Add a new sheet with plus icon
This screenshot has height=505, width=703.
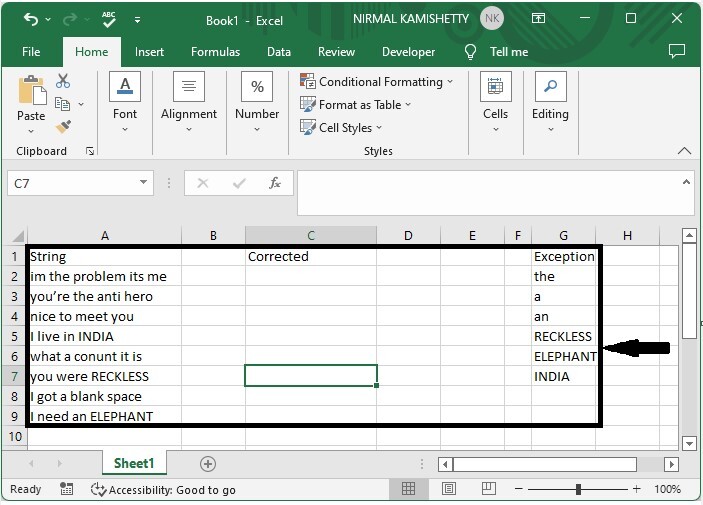pos(208,464)
